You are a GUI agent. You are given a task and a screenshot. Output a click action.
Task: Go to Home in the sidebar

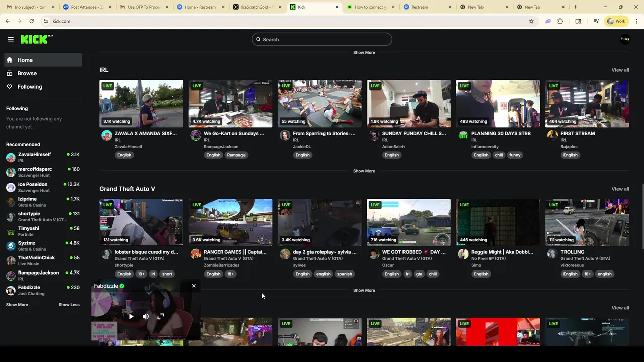[x=43, y=60]
